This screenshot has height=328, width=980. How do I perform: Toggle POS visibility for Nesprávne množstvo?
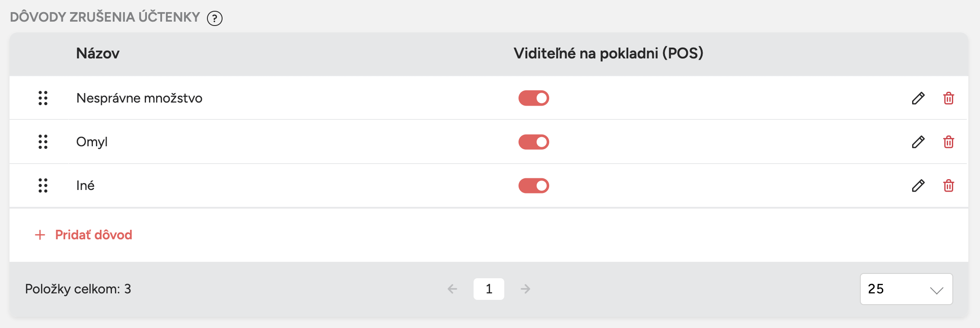pos(534,98)
